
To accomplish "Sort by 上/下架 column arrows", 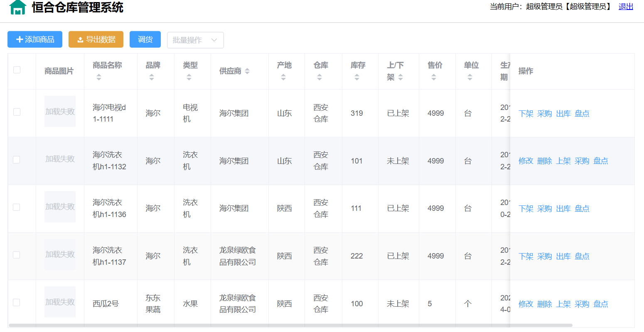I will coord(401,77).
